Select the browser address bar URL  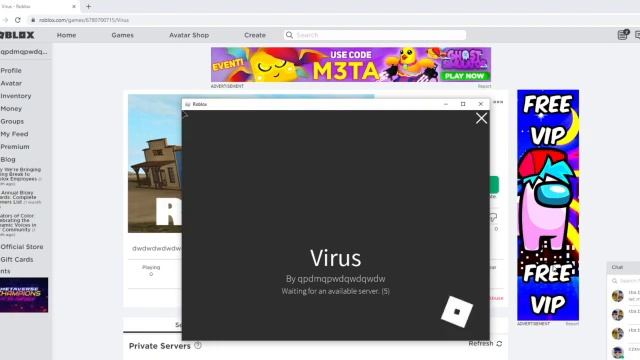click(x=84, y=20)
